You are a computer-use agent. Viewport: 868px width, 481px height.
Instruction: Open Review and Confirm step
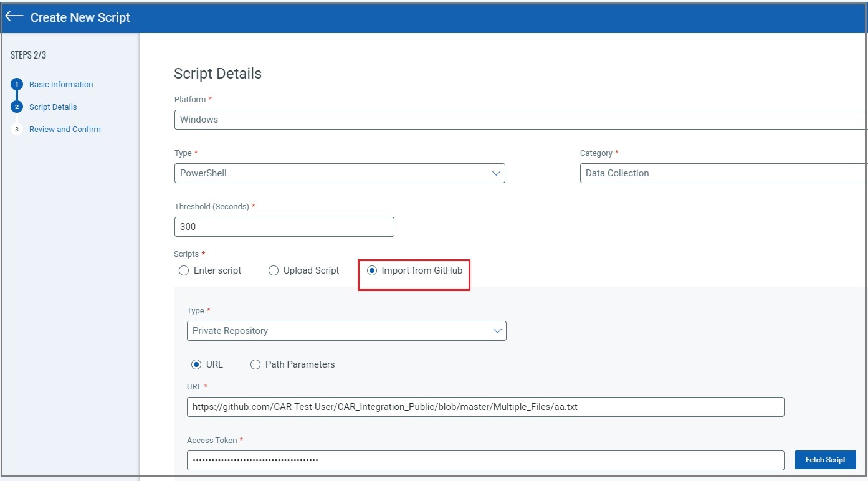pos(65,130)
